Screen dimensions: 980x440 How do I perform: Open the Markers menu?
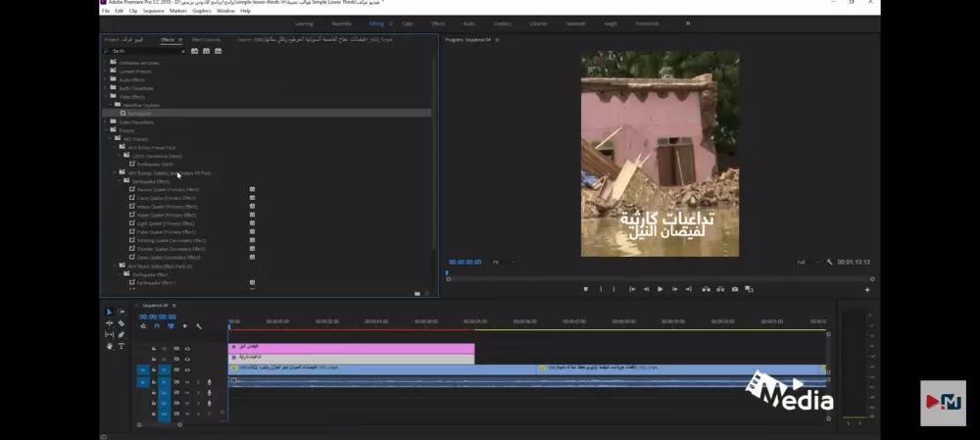tap(178, 11)
